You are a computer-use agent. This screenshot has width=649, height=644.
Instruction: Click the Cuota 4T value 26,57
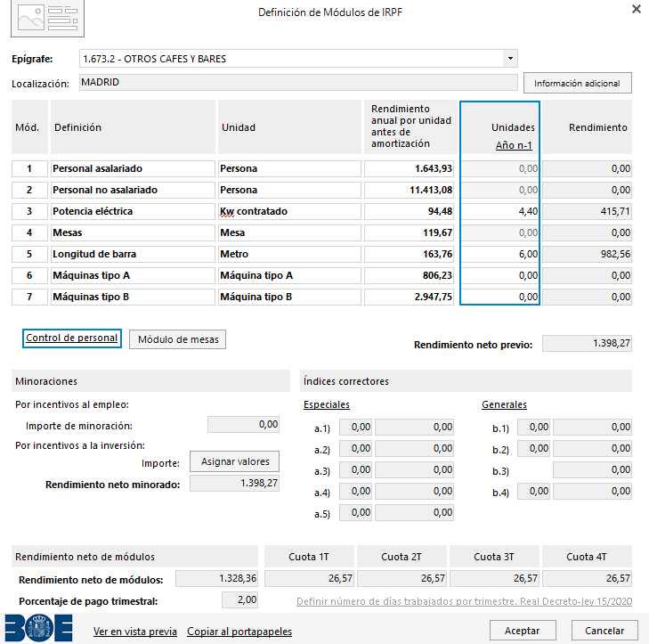tap(587, 579)
